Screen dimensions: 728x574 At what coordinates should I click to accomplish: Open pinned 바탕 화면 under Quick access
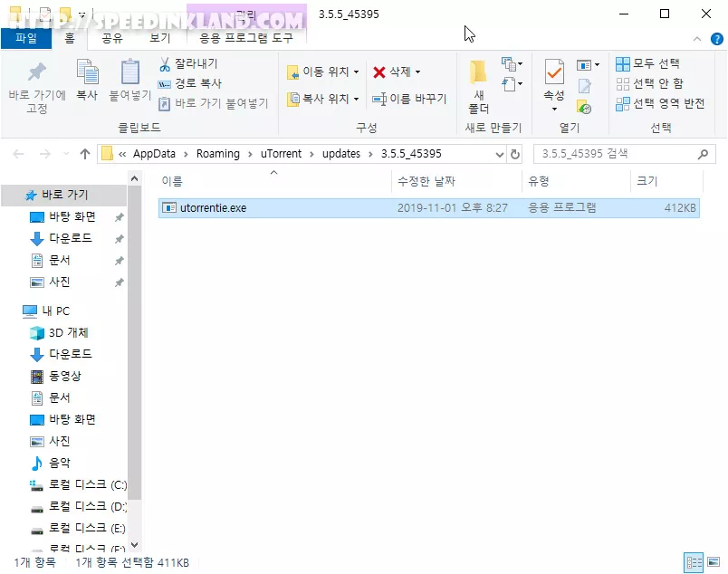tap(72, 217)
